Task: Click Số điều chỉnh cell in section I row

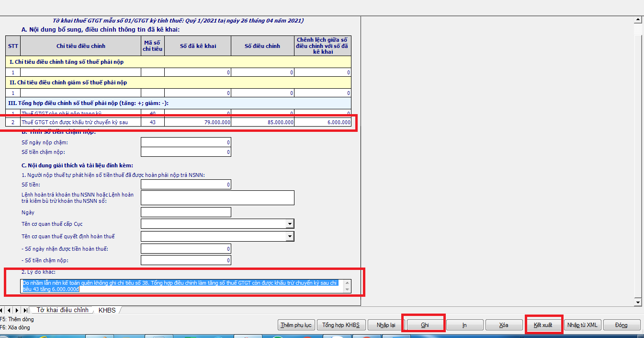Action: tap(262, 72)
